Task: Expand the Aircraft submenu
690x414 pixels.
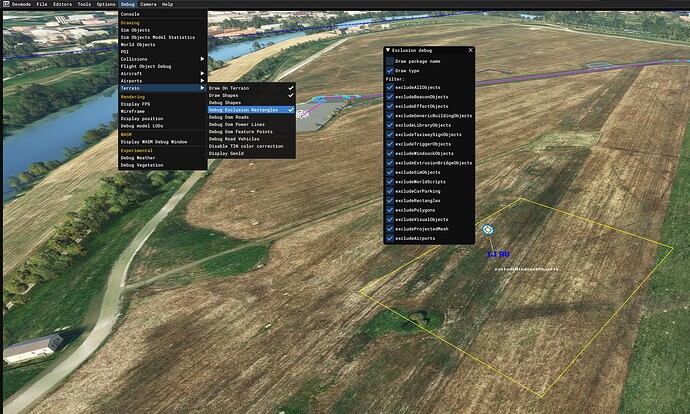Action: (162, 73)
